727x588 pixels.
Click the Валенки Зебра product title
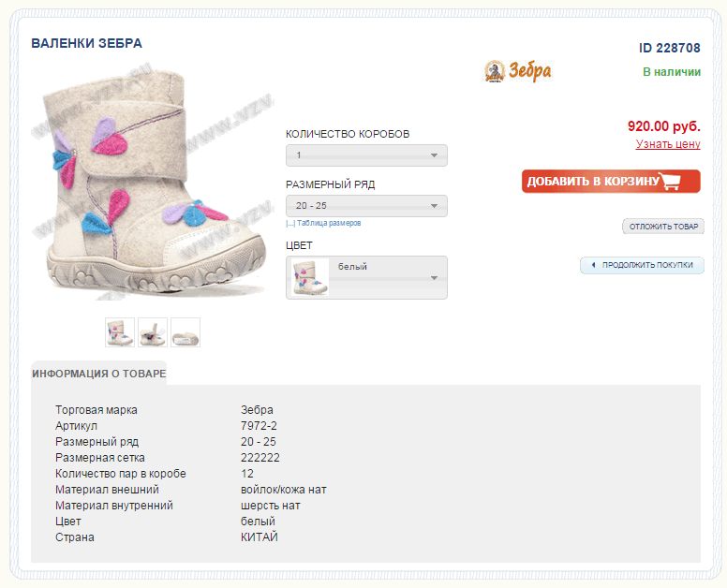coord(86,43)
